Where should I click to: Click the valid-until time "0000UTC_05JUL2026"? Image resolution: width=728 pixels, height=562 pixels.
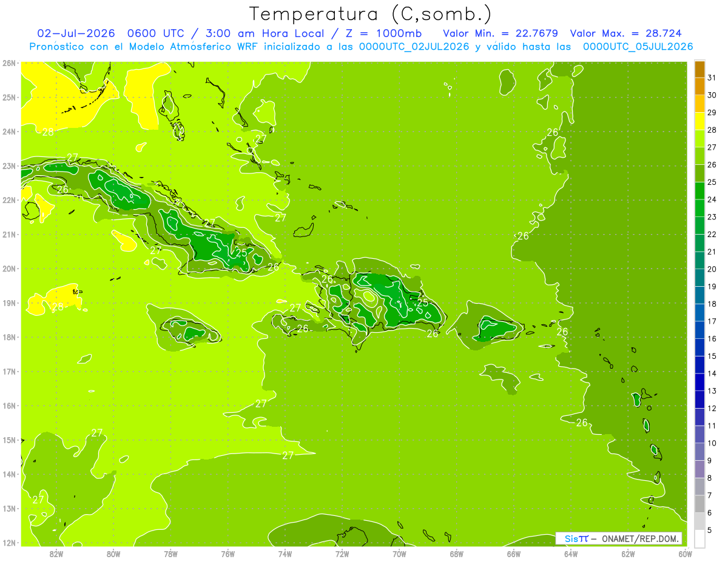638,47
